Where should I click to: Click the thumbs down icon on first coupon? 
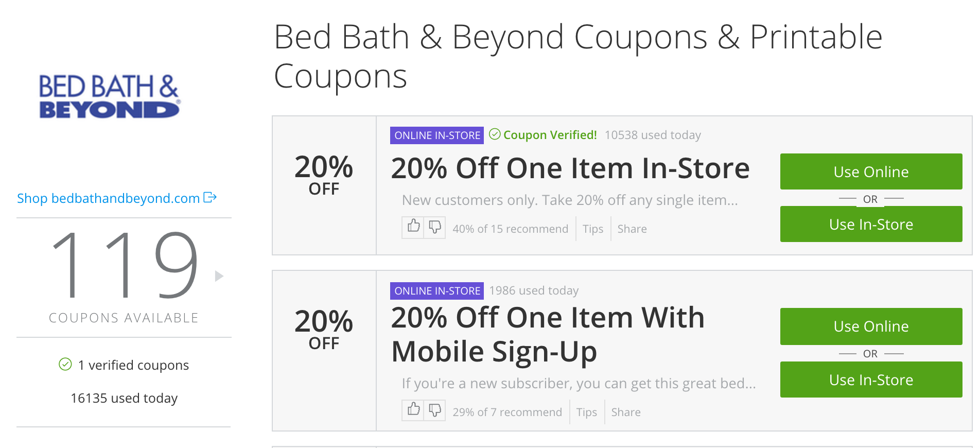coord(435,227)
